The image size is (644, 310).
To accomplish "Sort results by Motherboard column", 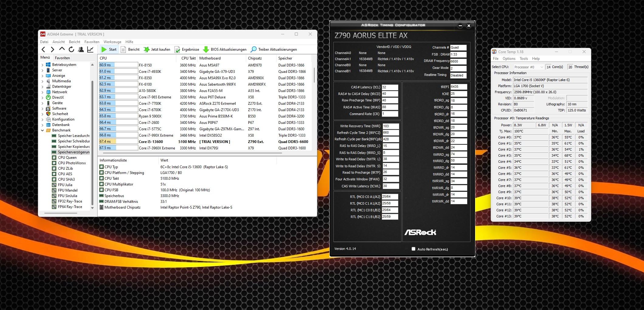I will pos(222,58).
